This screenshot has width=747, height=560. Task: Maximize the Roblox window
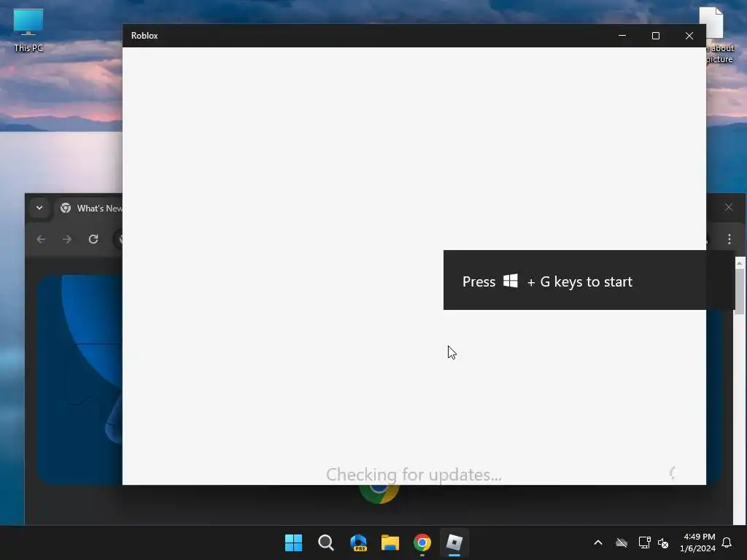click(x=656, y=36)
